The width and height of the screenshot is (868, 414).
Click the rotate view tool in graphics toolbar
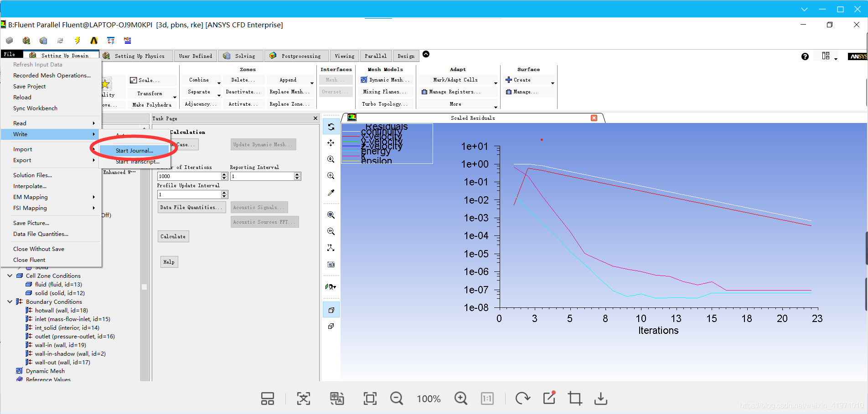coord(331,127)
